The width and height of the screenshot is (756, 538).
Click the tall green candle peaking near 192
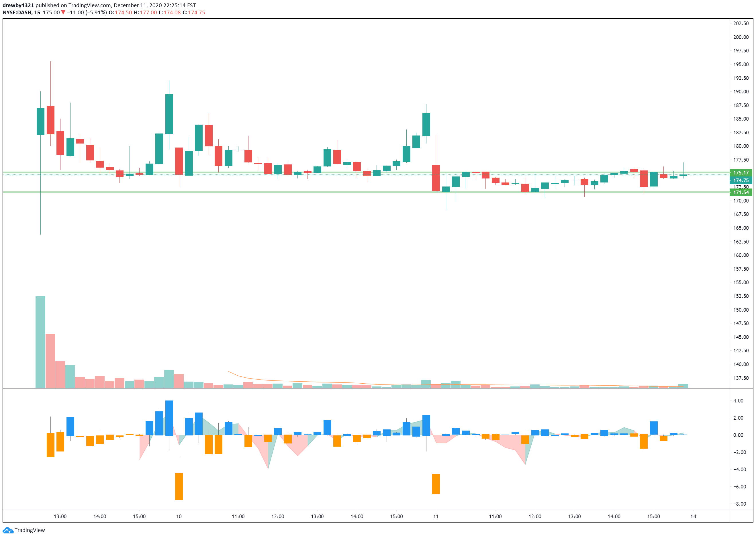click(169, 114)
